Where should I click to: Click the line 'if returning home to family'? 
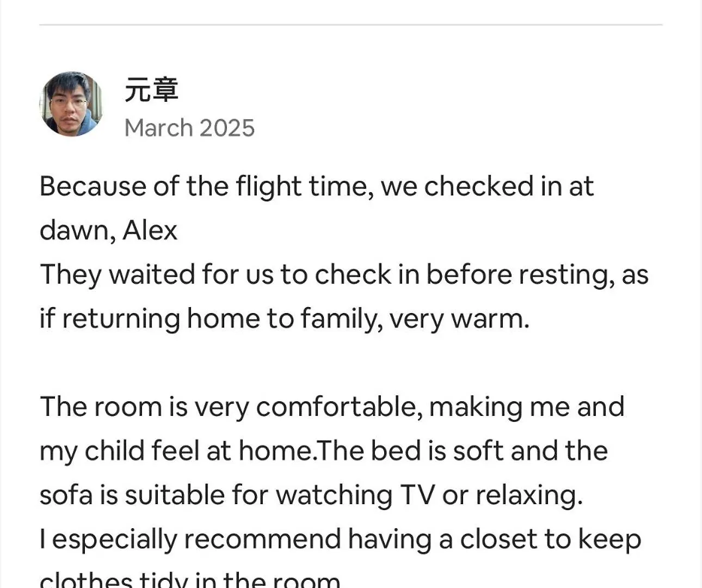pos(283,318)
